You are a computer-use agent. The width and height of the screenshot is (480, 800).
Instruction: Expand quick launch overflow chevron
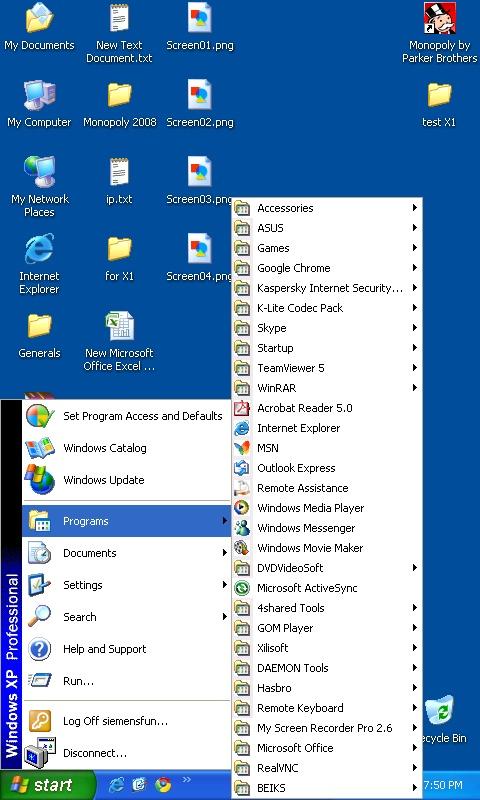pyautogui.click(x=186, y=779)
